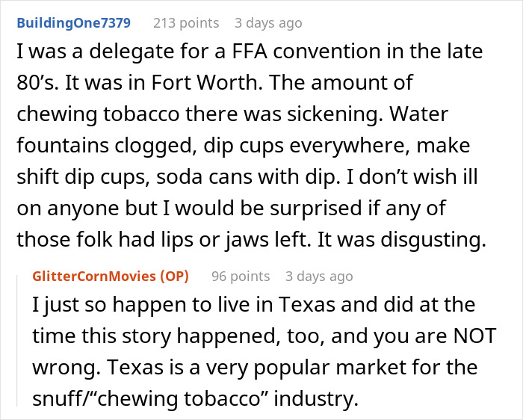Click BuildingOne7379's "3 days ago" timestamp
Viewport: 523px width, 420px height.
point(268,22)
